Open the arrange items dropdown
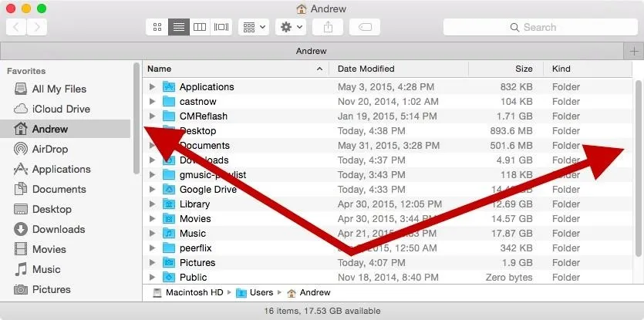 click(x=254, y=27)
